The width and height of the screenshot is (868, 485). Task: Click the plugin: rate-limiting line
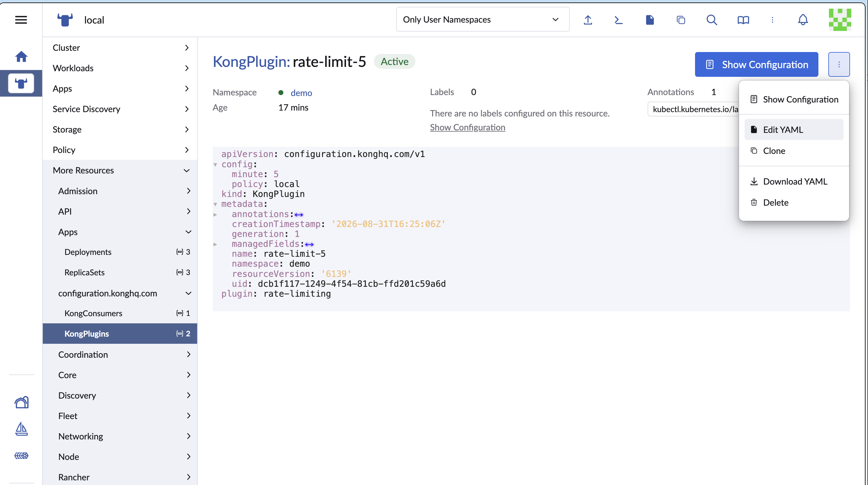pos(276,294)
